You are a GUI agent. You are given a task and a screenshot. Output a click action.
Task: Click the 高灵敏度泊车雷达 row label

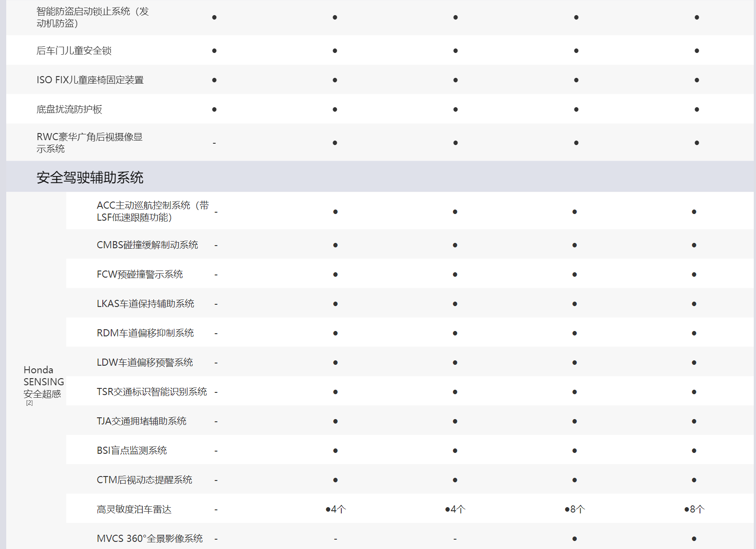point(134,509)
